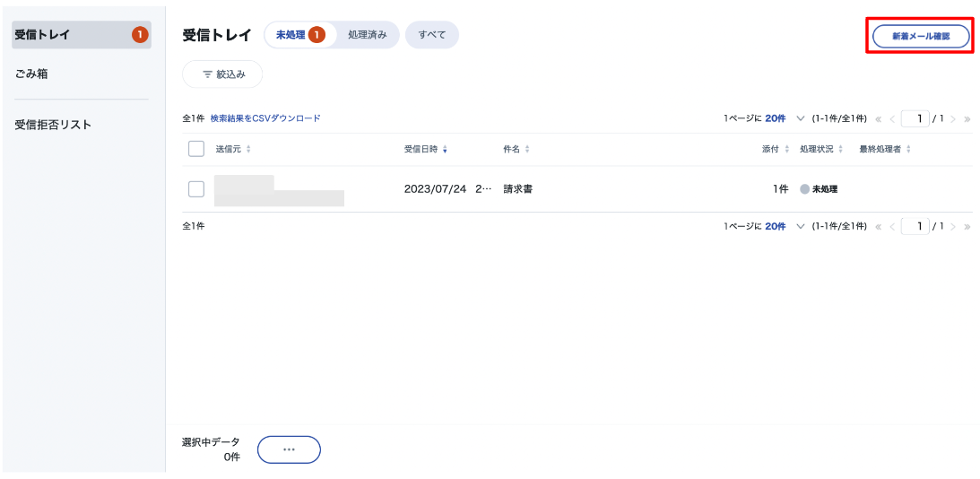Sort by 添付 column arrows
The height and width of the screenshot is (479, 980).
point(787,150)
